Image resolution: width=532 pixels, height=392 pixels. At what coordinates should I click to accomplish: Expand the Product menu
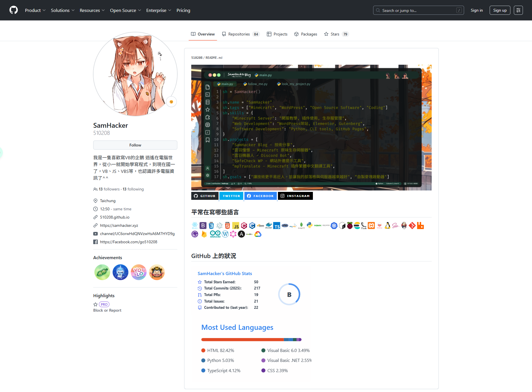click(35, 10)
